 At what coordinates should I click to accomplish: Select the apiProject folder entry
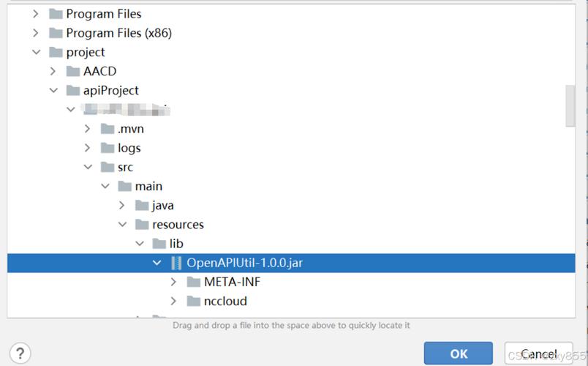pos(110,90)
